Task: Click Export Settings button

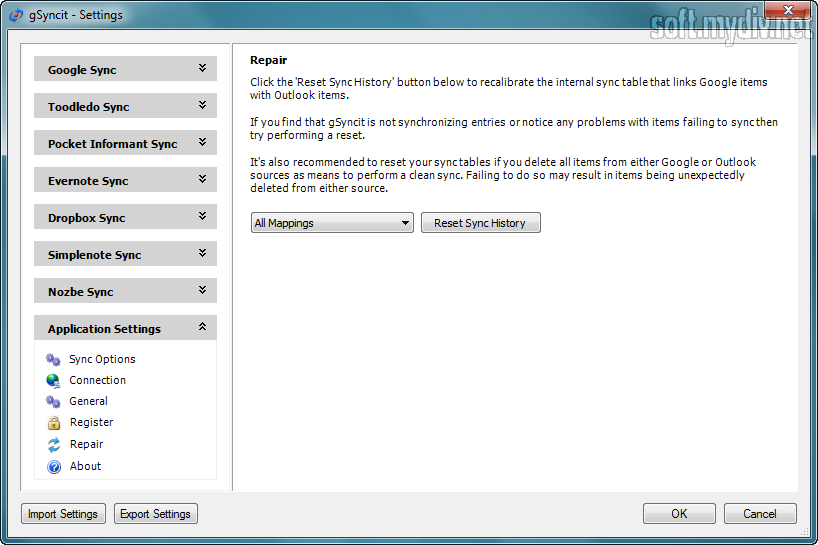Action: point(155,514)
